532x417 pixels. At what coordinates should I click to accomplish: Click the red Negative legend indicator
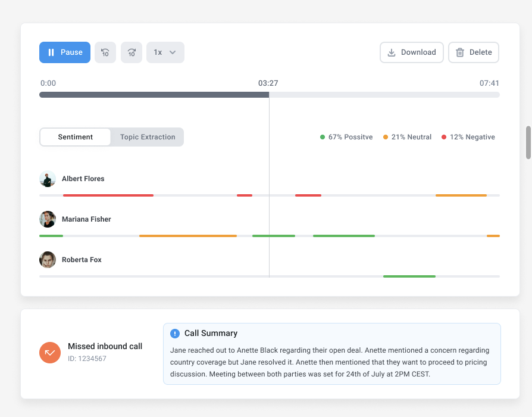point(444,137)
